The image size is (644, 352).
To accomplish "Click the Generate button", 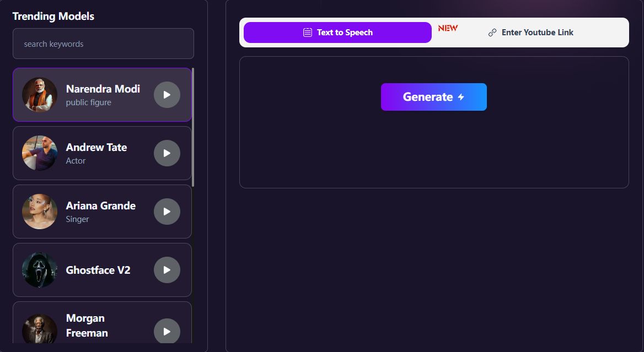I will 434,97.
